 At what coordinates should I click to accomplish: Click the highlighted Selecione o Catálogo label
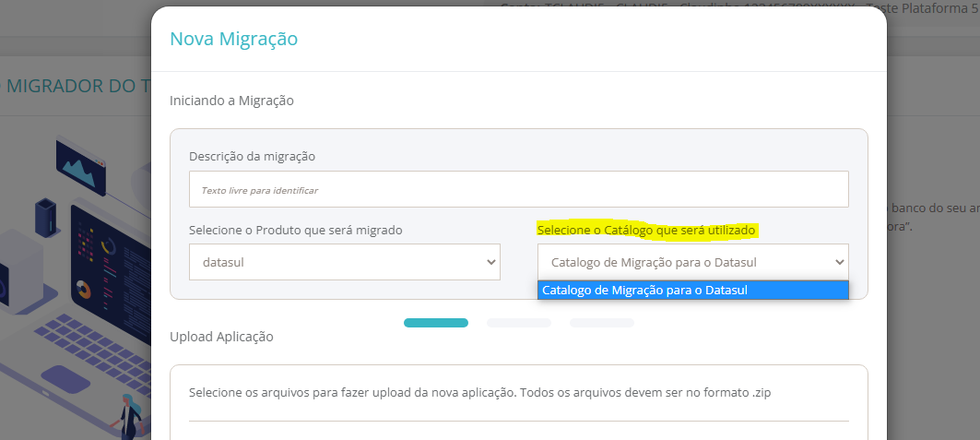pyautogui.click(x=647, y=230)
